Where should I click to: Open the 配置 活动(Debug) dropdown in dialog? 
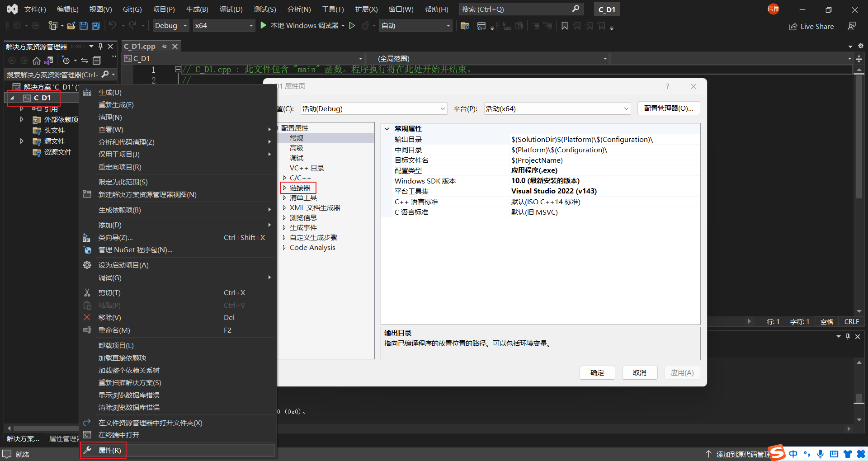point(373,108)
